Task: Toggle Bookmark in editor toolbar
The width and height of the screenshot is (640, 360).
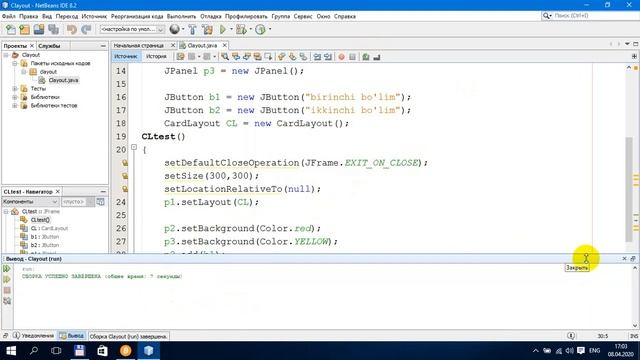Action: 303,57
